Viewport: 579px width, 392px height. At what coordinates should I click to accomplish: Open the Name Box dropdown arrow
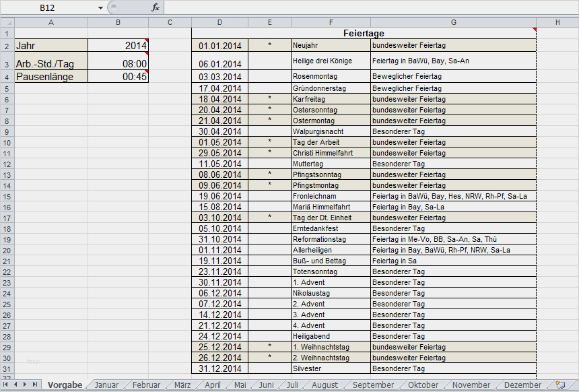click(100, 7)
